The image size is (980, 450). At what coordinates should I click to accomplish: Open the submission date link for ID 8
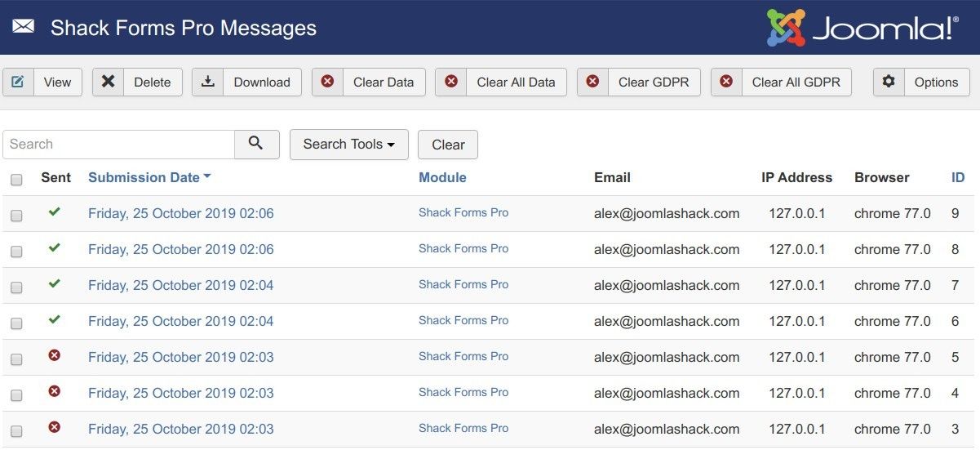tap(181, 249)
